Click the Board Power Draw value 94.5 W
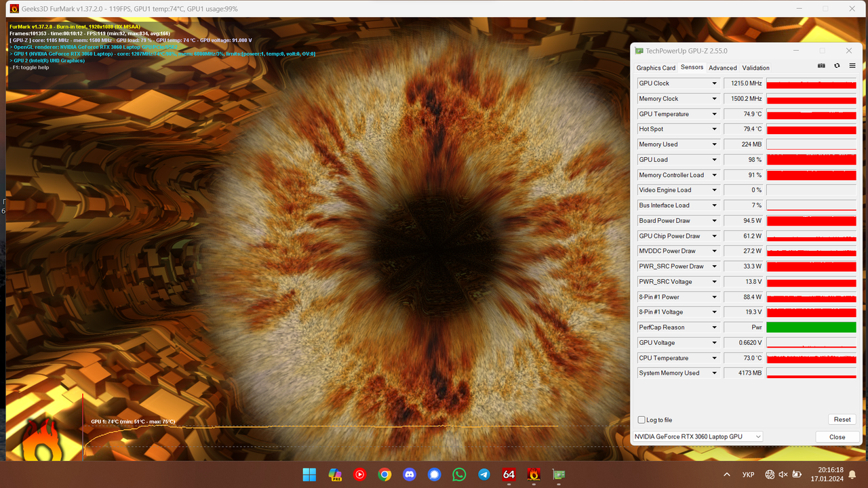Image resolution: width=868 pixels, height=488 pixels. click(x=744, y=221)
